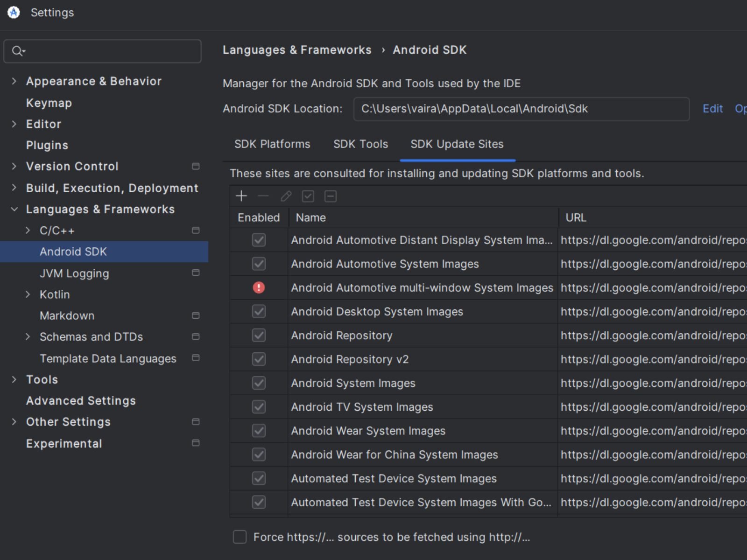Expand the Tools settings node

(x=14, y=379)
